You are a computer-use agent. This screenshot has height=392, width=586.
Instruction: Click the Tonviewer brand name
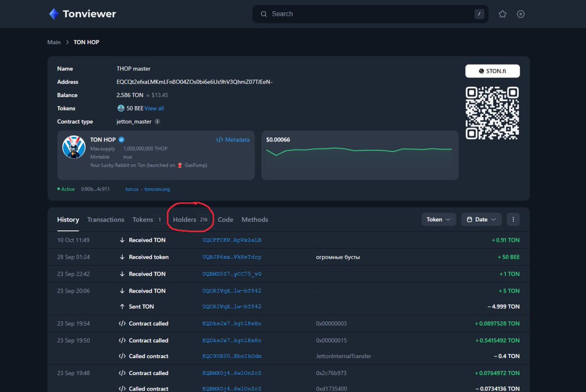coord(89,14)
